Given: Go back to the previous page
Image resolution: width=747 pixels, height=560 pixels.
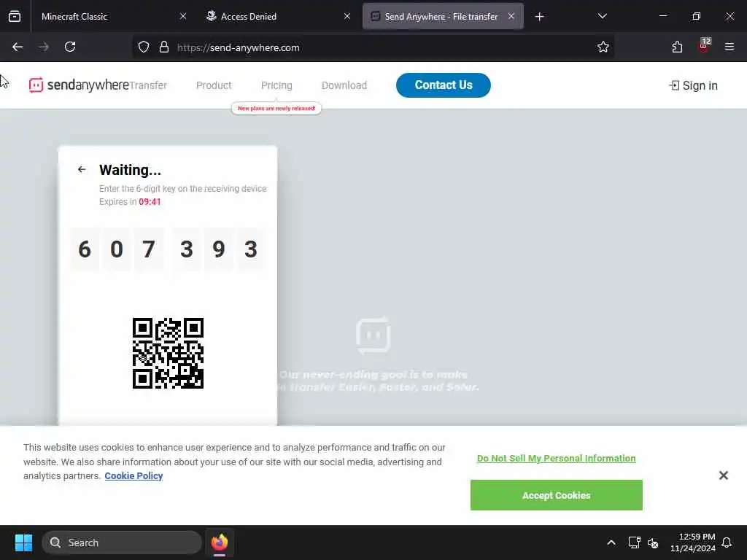Looking at the screenshot, I should 18,47.
